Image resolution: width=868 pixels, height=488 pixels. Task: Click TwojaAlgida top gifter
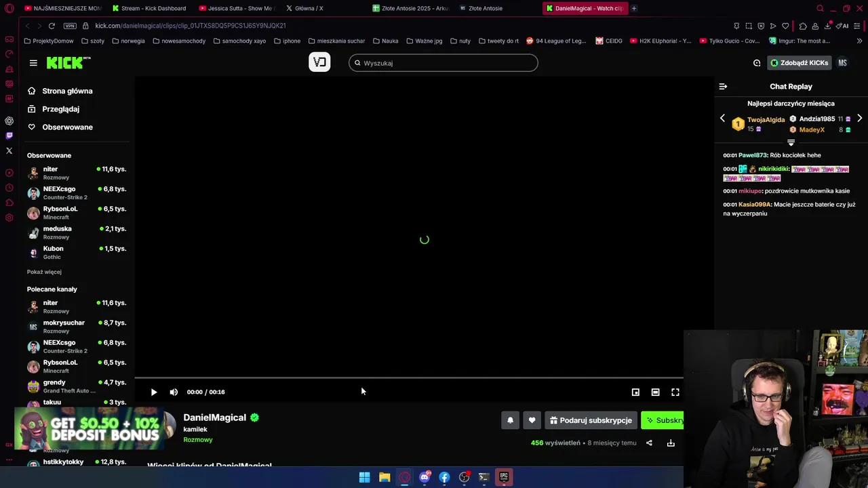point(766,120)
